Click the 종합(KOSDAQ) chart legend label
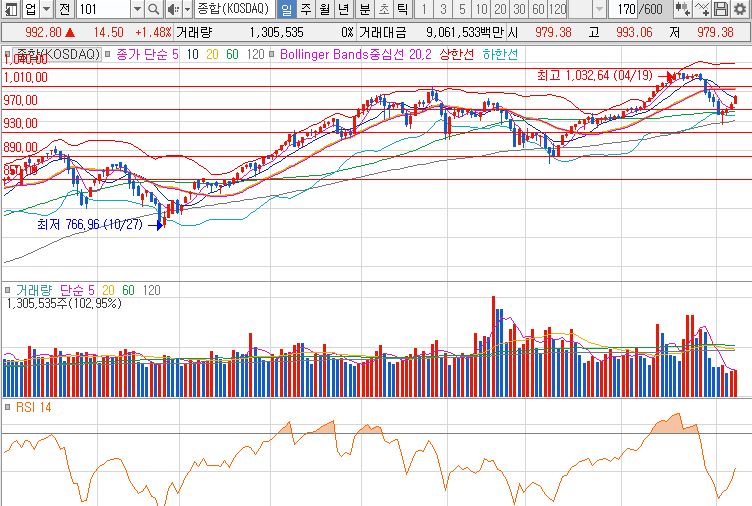This screenshot has height=506, width=752. point(57,54)
